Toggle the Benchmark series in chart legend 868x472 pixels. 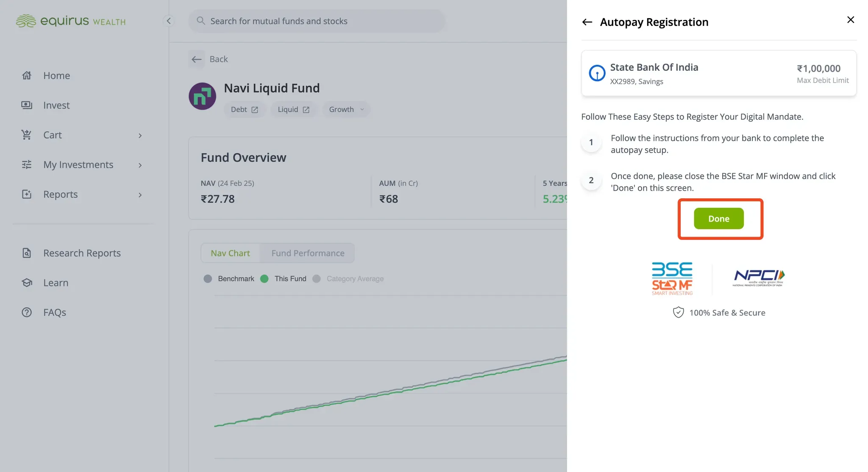coord(229,279)
